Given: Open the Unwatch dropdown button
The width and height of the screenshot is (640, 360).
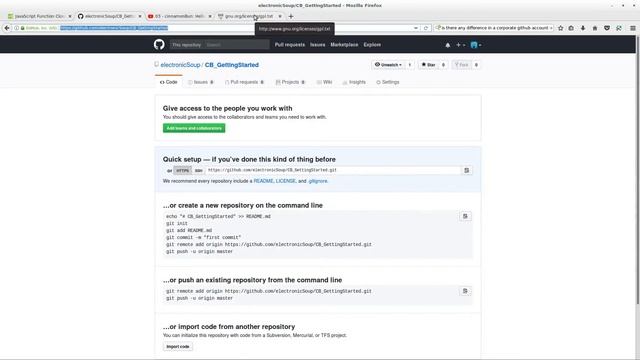Looking at the screenshot, I should [x=389, y=64].
